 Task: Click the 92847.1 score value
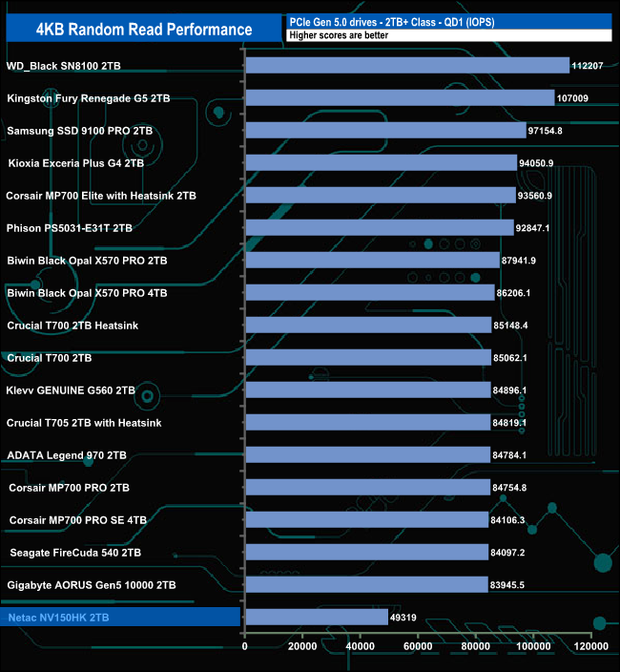(532, 228)
